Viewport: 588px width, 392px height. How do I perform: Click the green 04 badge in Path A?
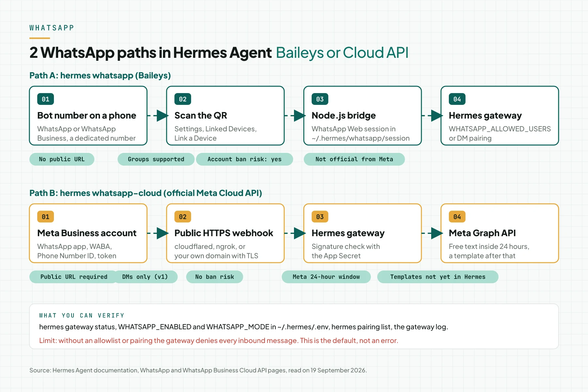tap(457, 99)
